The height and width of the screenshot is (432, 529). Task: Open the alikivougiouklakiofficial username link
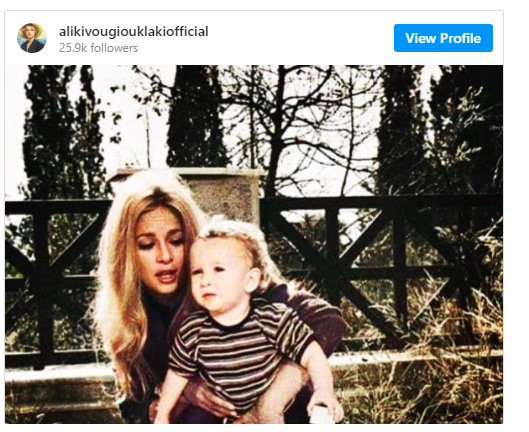pyautogui.click(x=134, y=32)
